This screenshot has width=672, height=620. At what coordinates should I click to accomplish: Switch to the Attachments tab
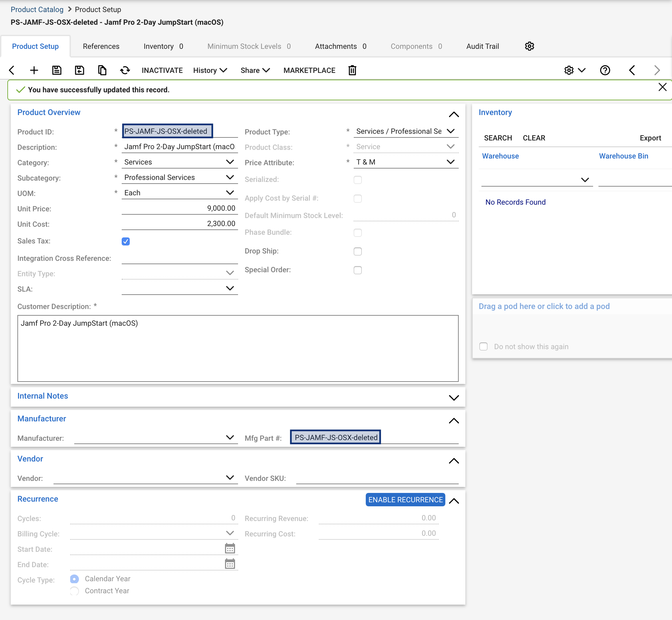coord(340,46)
